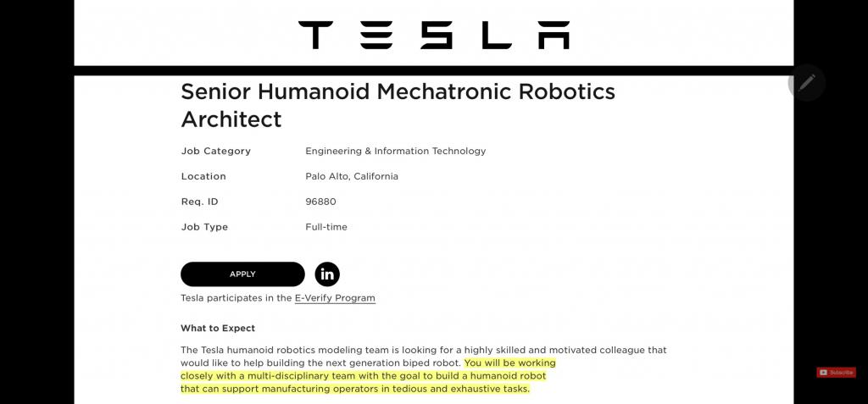
Task: Share the job via LinkedIn icon
Action: point(327,274)
